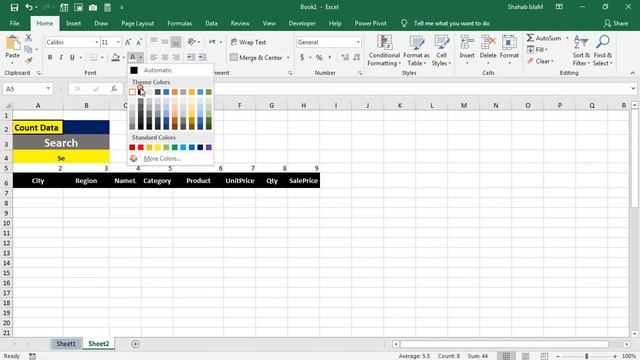
Task: Select the white theme color swatch
Action: coord(132,92)
